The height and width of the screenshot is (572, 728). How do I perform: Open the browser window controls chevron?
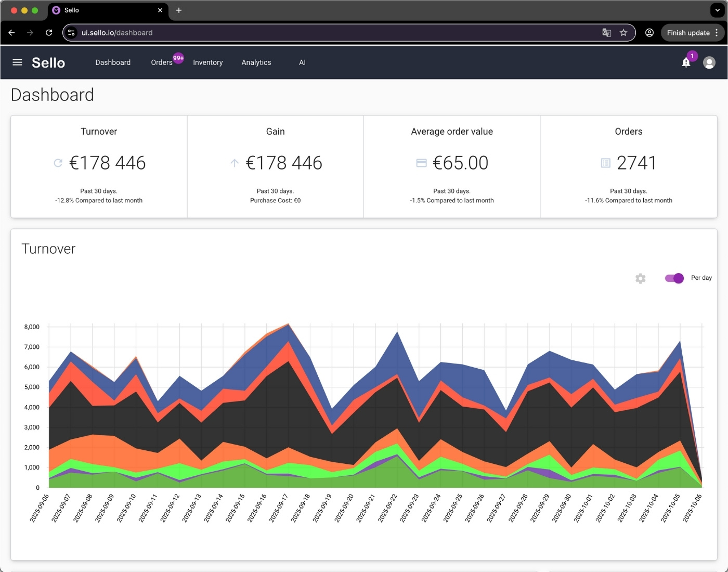[717, 10]
